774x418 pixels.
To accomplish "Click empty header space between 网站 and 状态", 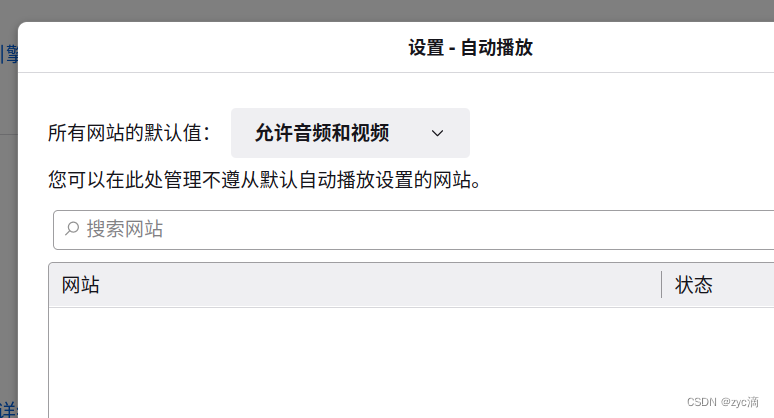I will click(380, 285).
